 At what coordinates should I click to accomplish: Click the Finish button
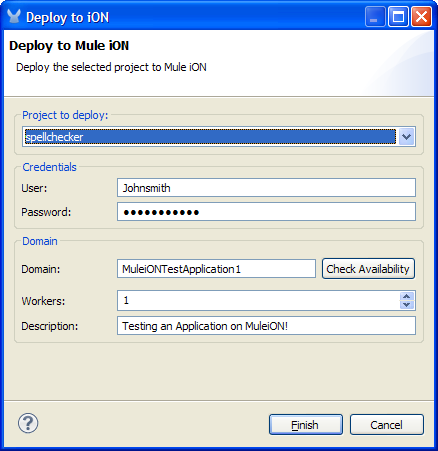coord(306,425)
